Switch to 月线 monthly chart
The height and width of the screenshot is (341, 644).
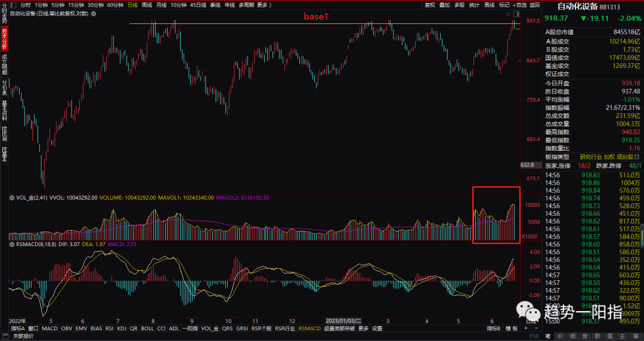pos(162,5)
